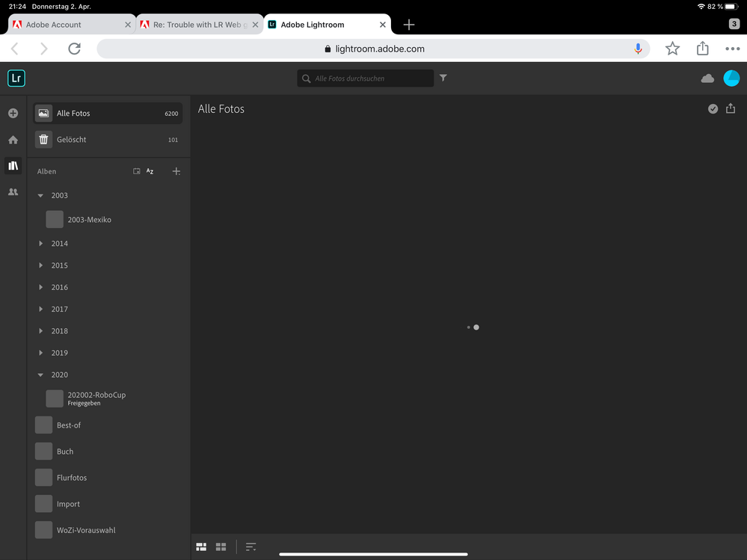Open the Gelöscht deleted photos list
The image size is (747, 560).
[108, 140]
